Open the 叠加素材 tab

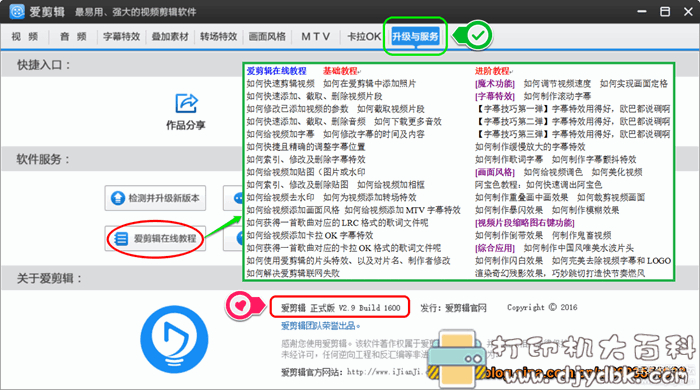(x=170, y=37)
